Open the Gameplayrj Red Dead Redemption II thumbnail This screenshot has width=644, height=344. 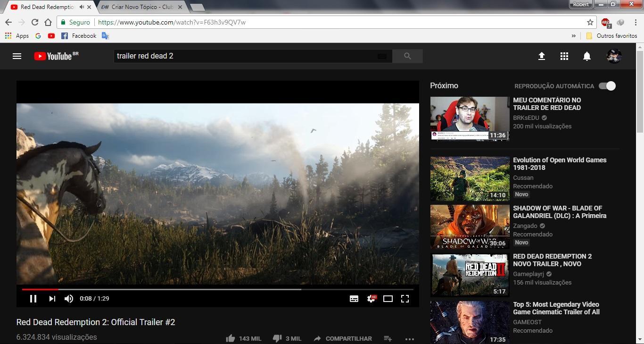470,275
